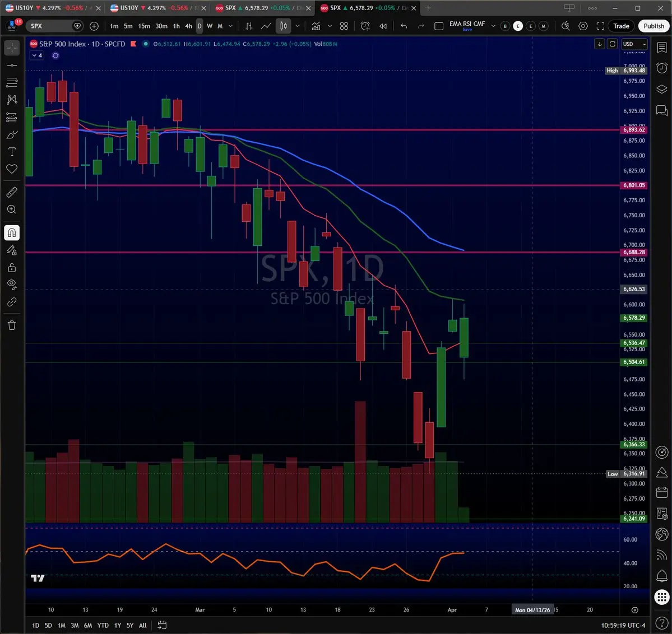Click the green 6,578.29 price label
The width and height of the screenshot is (672, 634).
coord(634,318)
